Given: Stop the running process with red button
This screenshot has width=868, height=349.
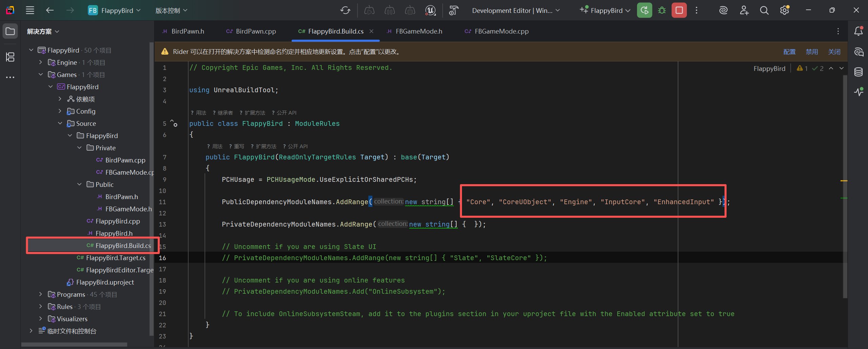Looking at the screenshot, I should pyautogui.click(x=679, y=11).
